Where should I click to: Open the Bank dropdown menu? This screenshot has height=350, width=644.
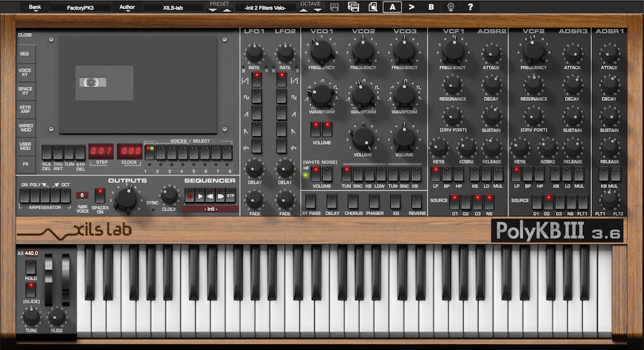pos(35,7)
